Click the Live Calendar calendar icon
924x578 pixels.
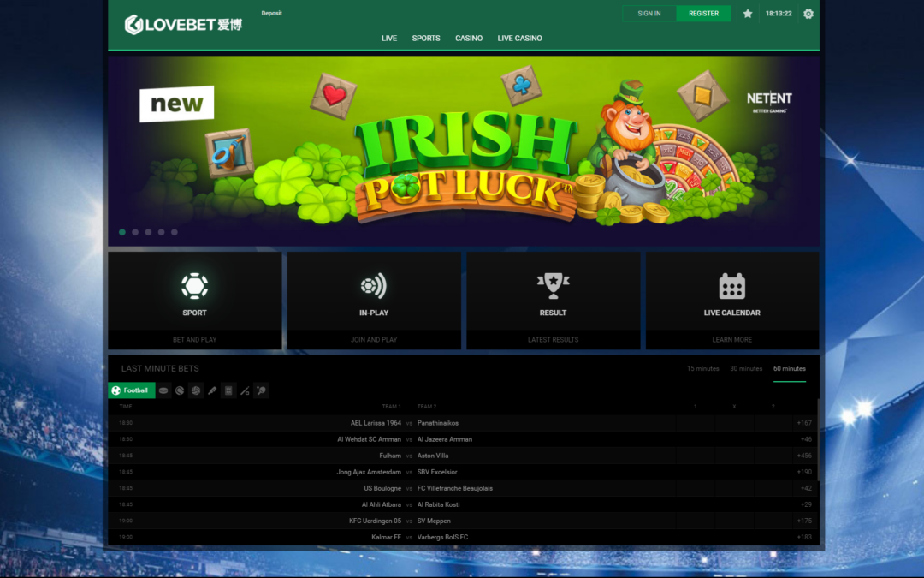[731, 286]
